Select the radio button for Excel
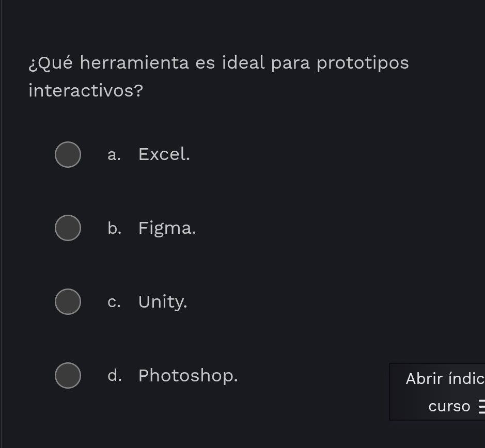The image size is (485, 448). click(x=68, y=154)
